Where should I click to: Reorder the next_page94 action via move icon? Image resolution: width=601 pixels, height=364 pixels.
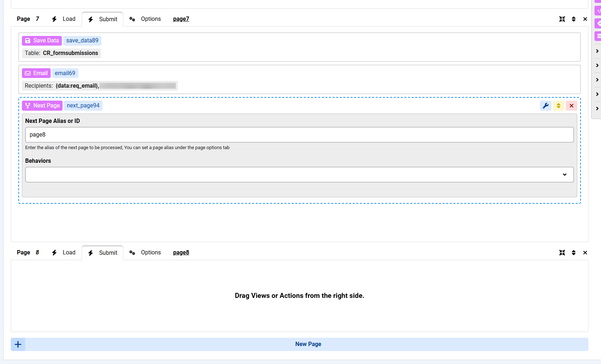[x=558, y=105]
